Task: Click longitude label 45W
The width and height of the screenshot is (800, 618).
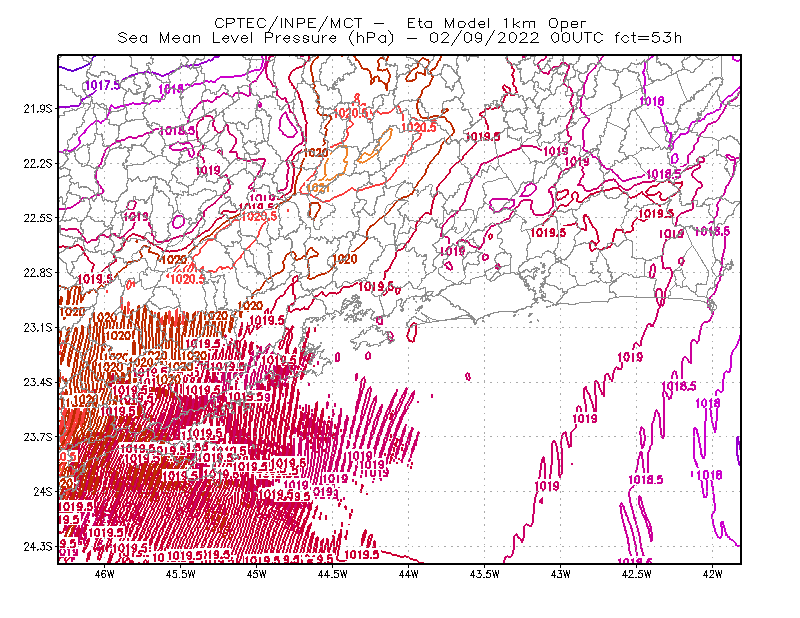Action: (x=257, y=574)
